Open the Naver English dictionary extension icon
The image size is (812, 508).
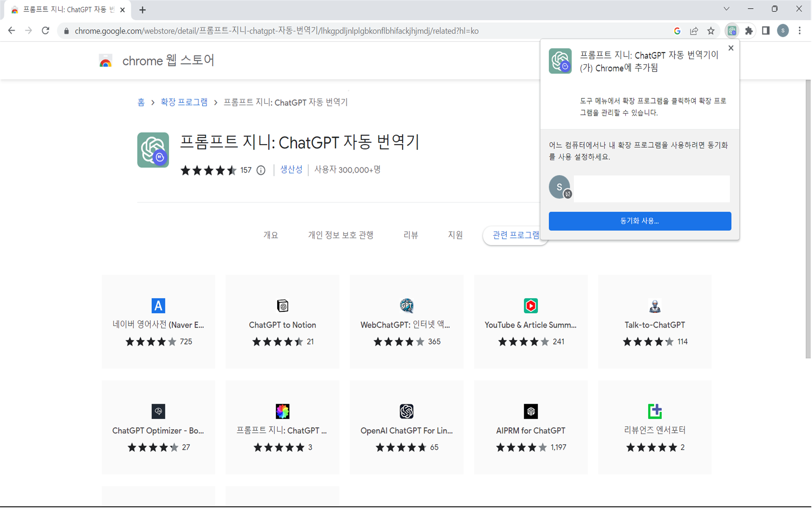[x=158, y=306]
